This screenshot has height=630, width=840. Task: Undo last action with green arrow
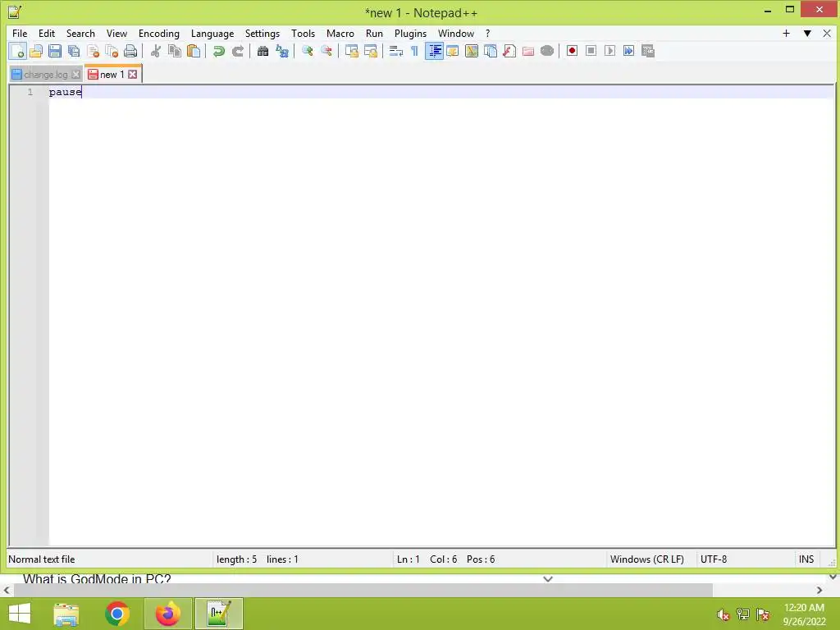coord(218,51)
